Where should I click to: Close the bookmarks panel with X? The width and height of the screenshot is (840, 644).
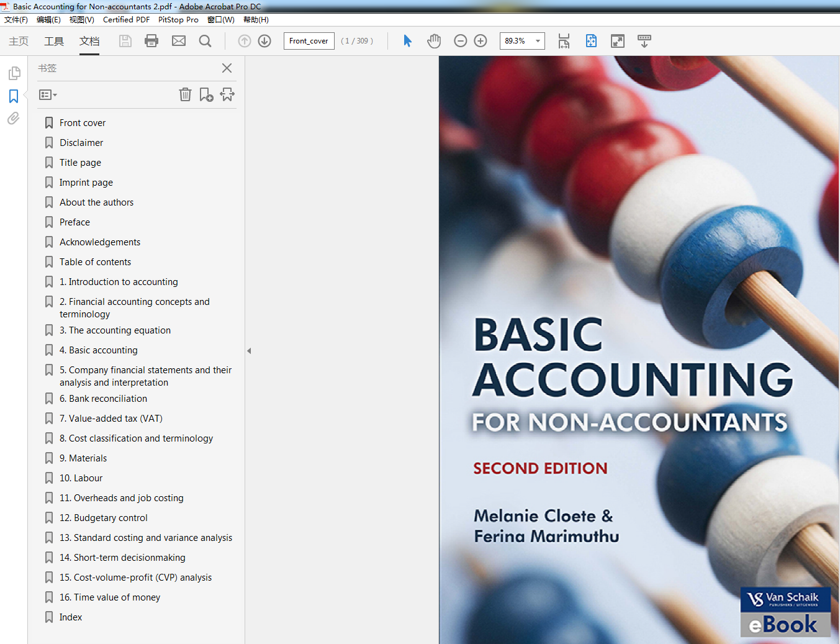[x=227, y=68]
